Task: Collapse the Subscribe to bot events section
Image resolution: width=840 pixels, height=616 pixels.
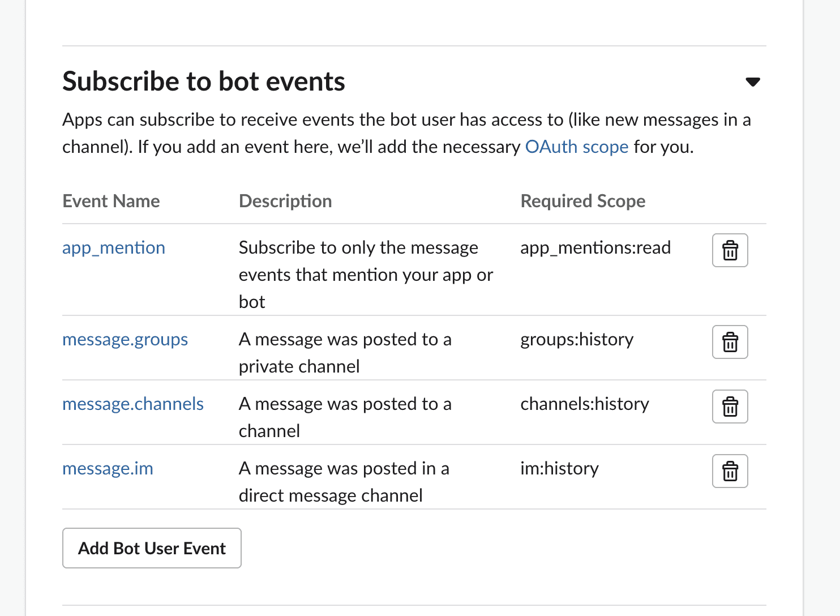Action: (x=752, y=82)
